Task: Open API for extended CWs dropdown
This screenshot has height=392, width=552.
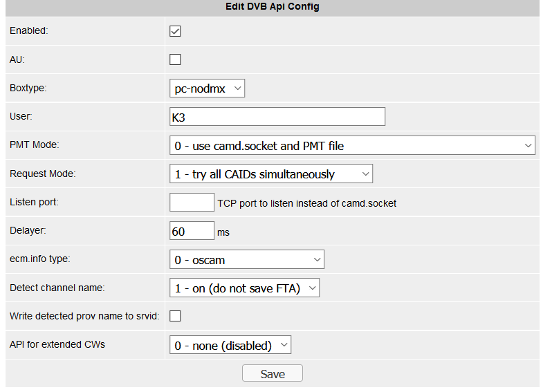Action: pos(230,345)
